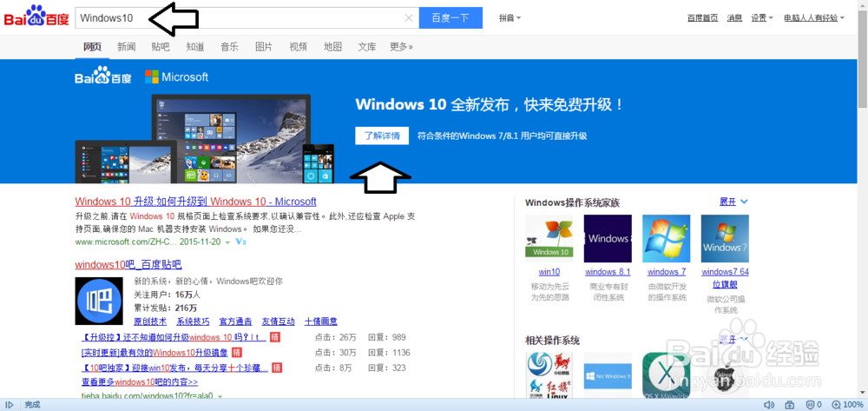Click the vertical scrollbar thumb

click(863, 59)
